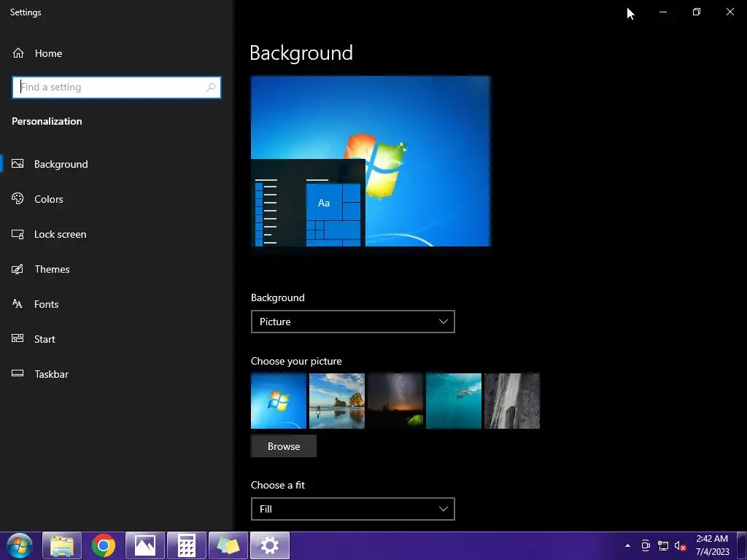Click the clock showing 2:42 AM
Screen dimensions: 747x560
click(712, 539)
